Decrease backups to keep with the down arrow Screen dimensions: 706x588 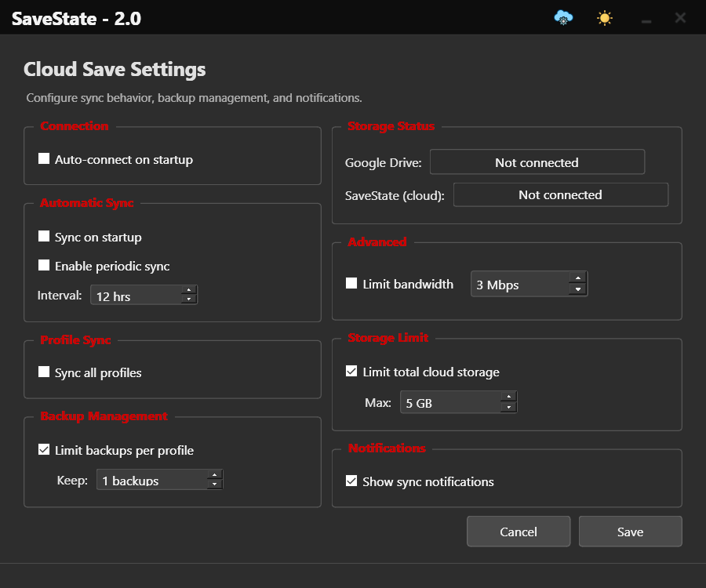(x=215, y=485)
